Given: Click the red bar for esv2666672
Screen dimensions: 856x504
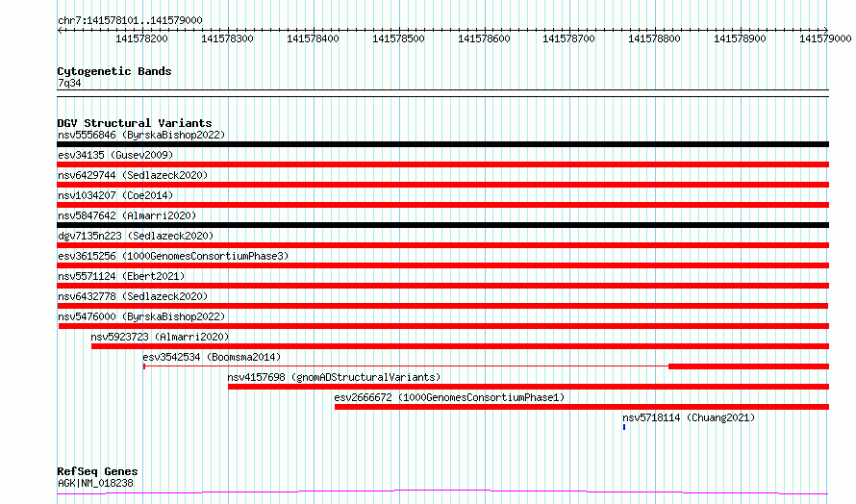Looking at the screenshot, I should (x=582, y=407).
